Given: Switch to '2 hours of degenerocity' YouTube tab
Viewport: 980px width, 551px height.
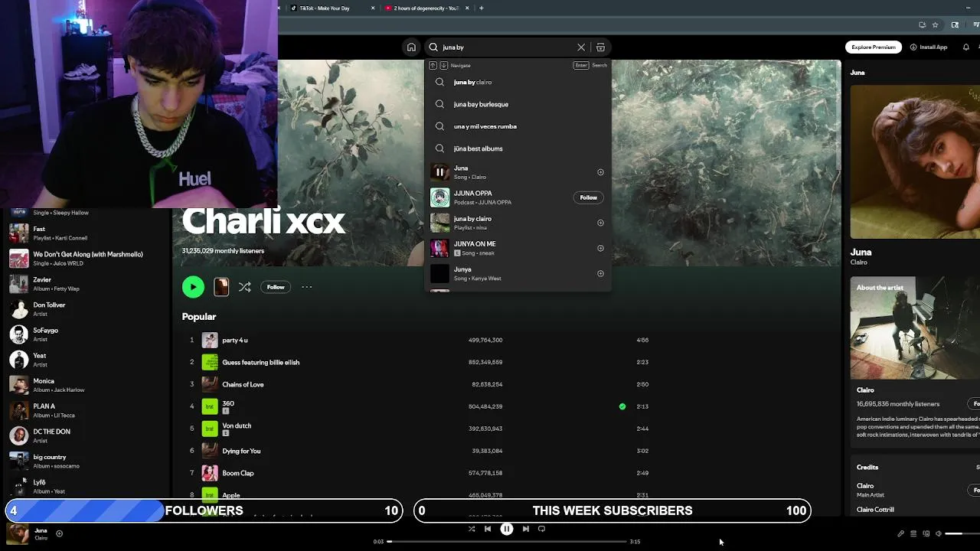Looking at the screenshot, I should coord(428,8).
